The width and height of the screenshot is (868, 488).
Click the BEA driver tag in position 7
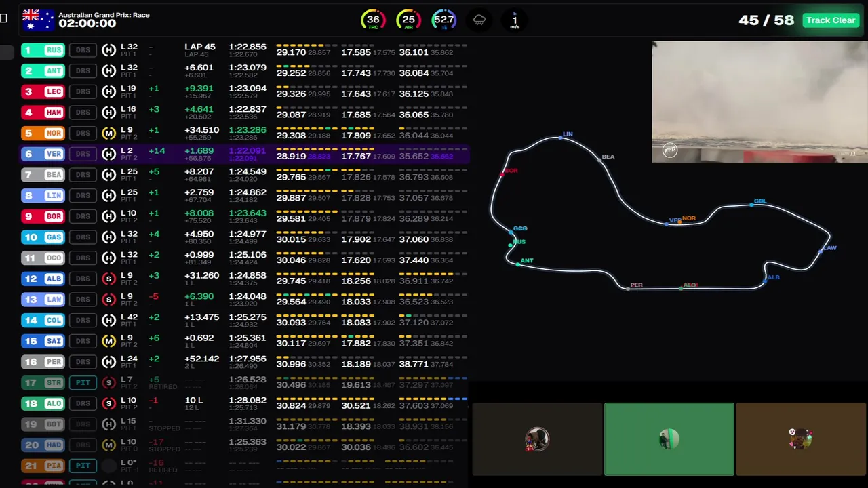43,175
